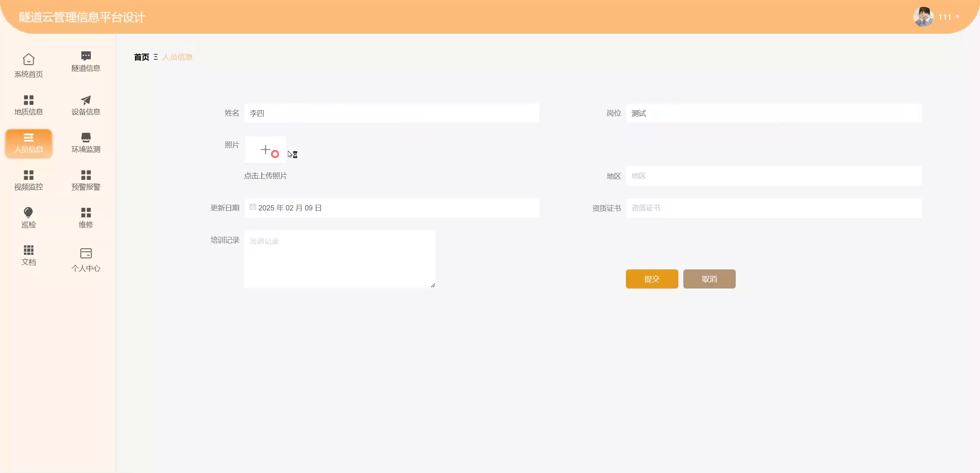This screenshot has height=473, width=980.
Task: Click the 巡检 lightbulb icon
Action: 28,212
